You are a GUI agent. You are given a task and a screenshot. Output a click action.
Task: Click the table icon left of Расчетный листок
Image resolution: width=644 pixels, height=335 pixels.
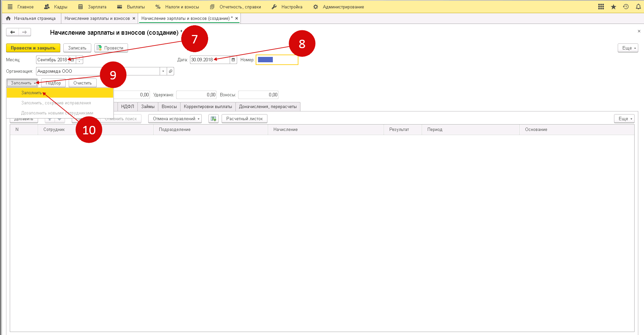click(213, 119)
